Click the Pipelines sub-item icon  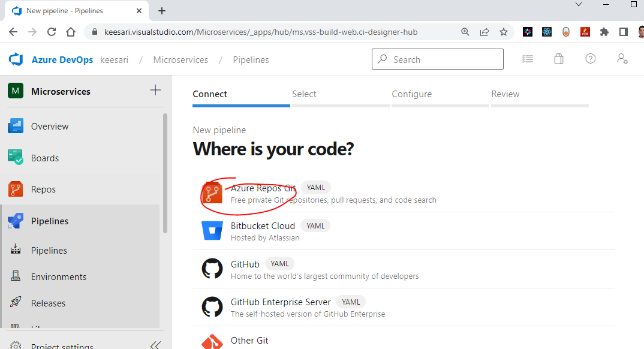coord(16,249)
